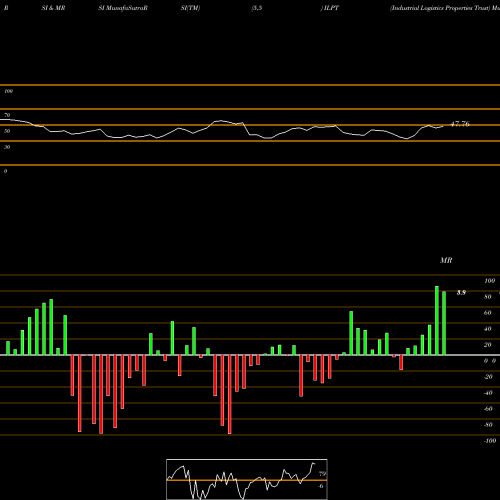This screenshot has width=500, height=500.
Task: Click 'Industrial Logistics Properties Trust' title text
Action: (440, 8)
